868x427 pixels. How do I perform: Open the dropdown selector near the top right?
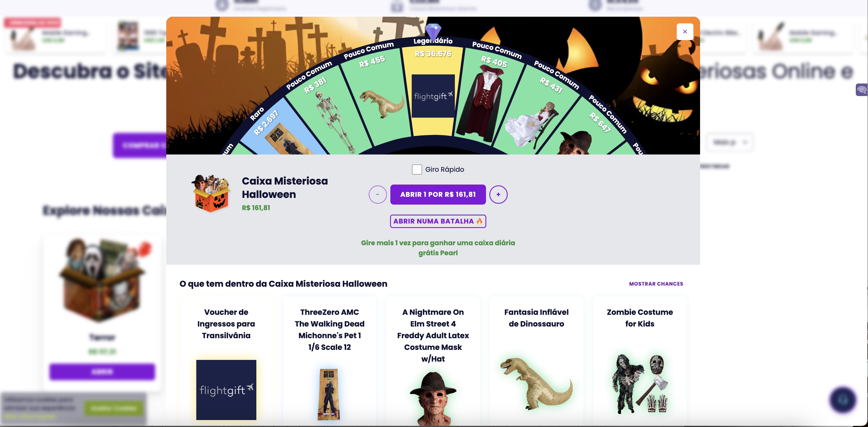pos(730,142)
